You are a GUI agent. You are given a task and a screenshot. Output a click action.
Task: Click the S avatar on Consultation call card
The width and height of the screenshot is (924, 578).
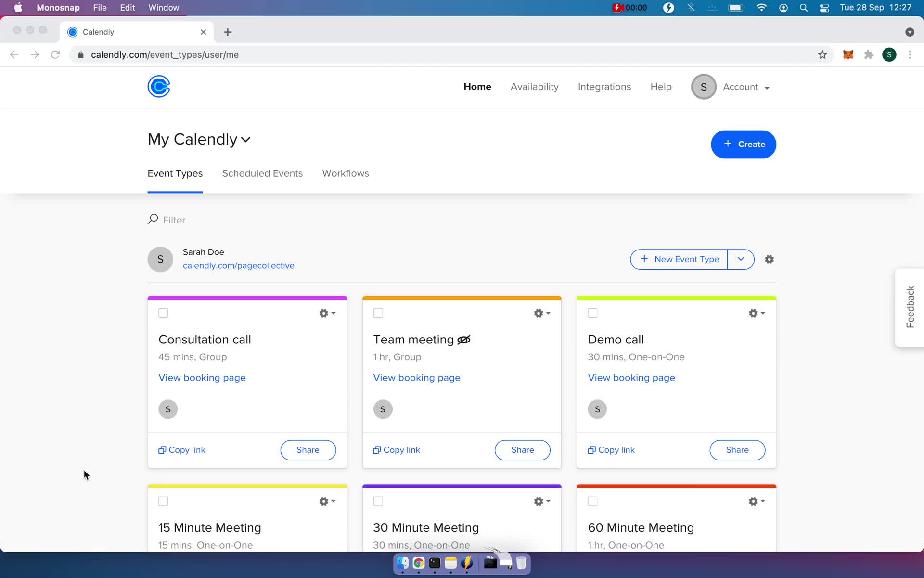168,409
